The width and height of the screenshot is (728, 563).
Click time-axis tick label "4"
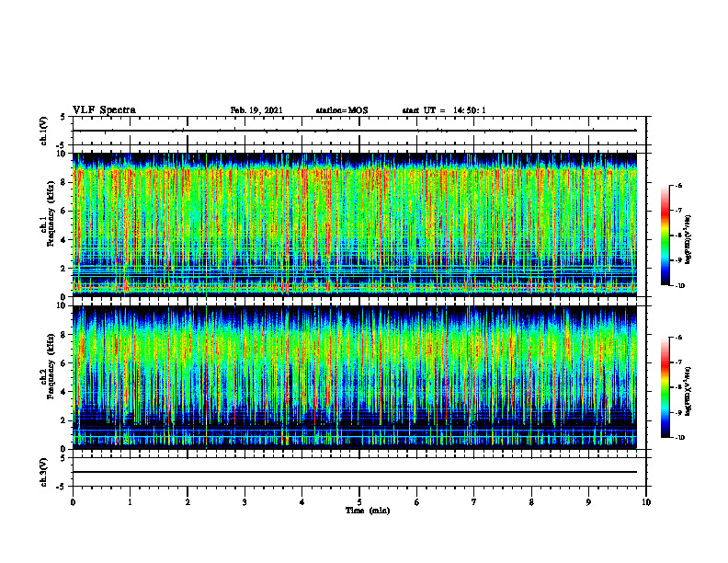coord(302,502)
